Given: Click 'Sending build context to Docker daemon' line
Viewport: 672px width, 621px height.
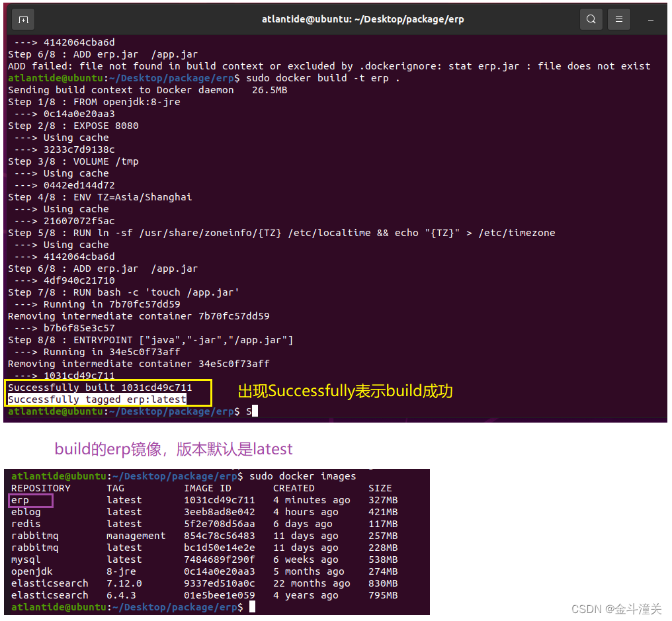Looking at the screenshot, I should tap(147, 90).
